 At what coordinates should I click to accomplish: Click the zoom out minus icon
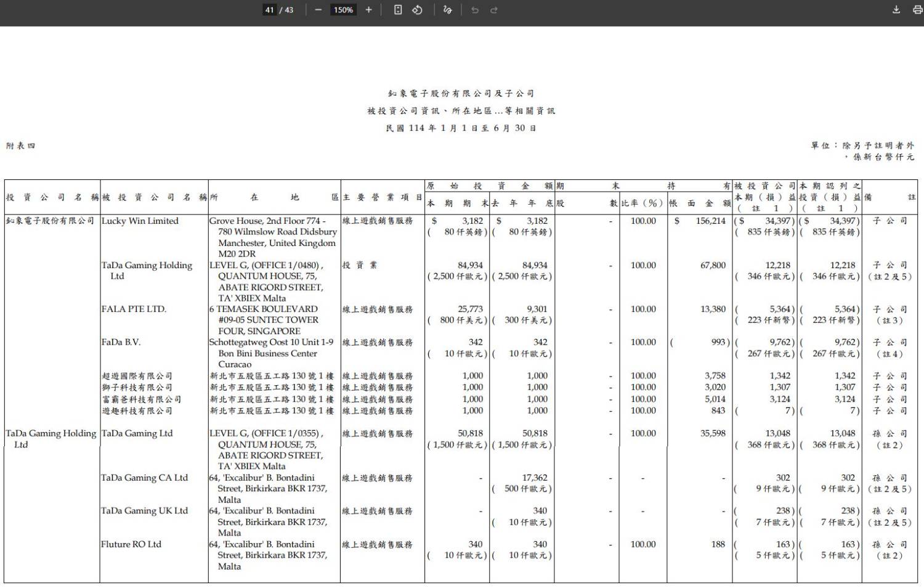318,10
